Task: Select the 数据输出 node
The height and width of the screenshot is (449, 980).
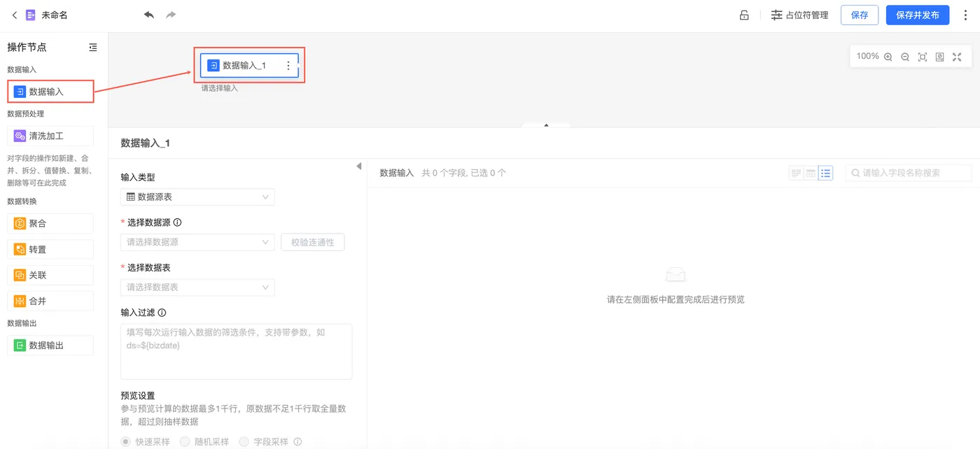Action: (50, 345)
